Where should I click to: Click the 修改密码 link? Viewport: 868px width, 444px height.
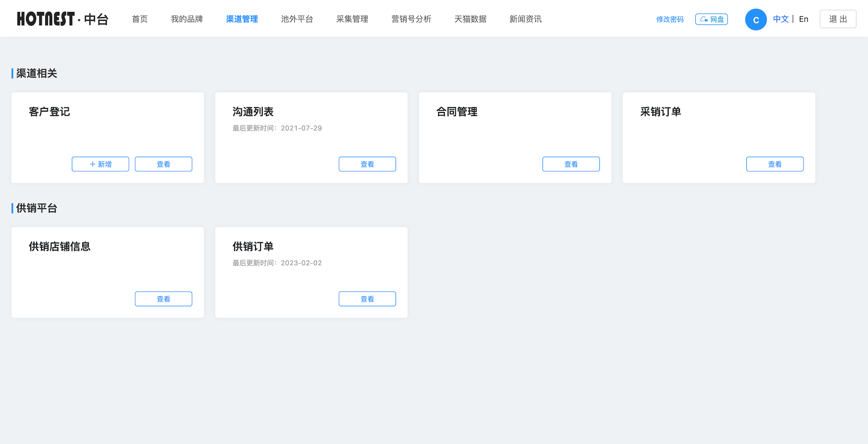[670, 19]
